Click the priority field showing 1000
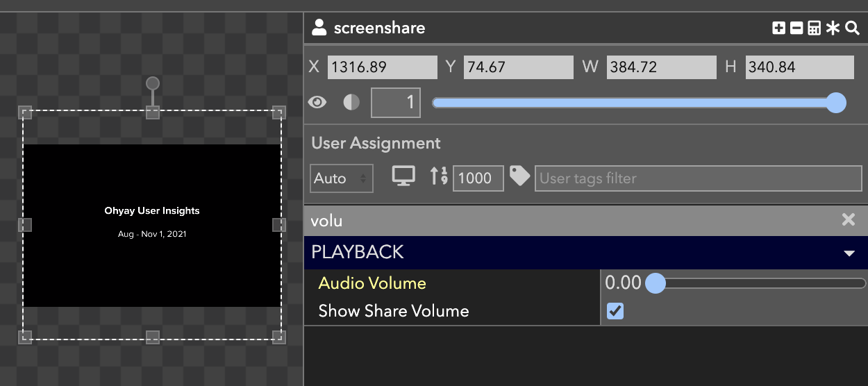The image size is (868, 386). 478,178
